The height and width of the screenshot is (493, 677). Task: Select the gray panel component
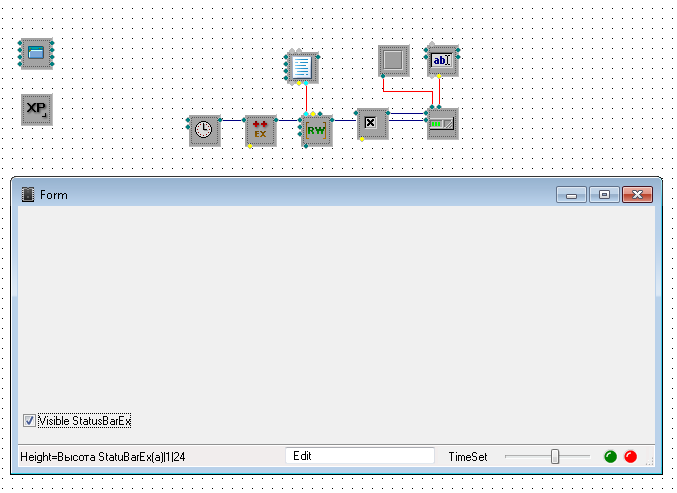(393, 60)
